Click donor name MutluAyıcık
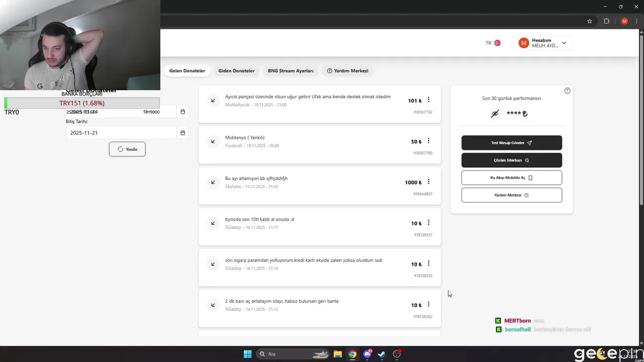 (x=237, y=105)
